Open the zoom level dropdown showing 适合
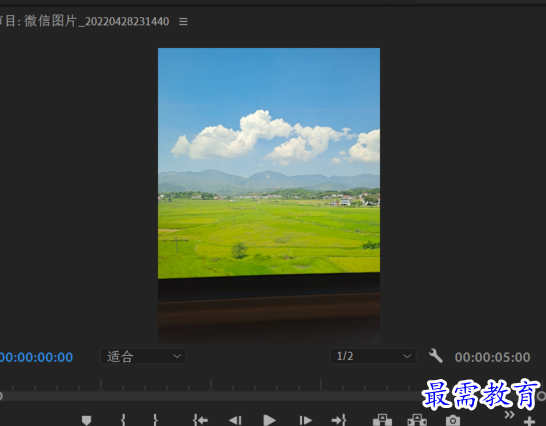The width and height of the screenshot is (546, 426). pos(143,356)
